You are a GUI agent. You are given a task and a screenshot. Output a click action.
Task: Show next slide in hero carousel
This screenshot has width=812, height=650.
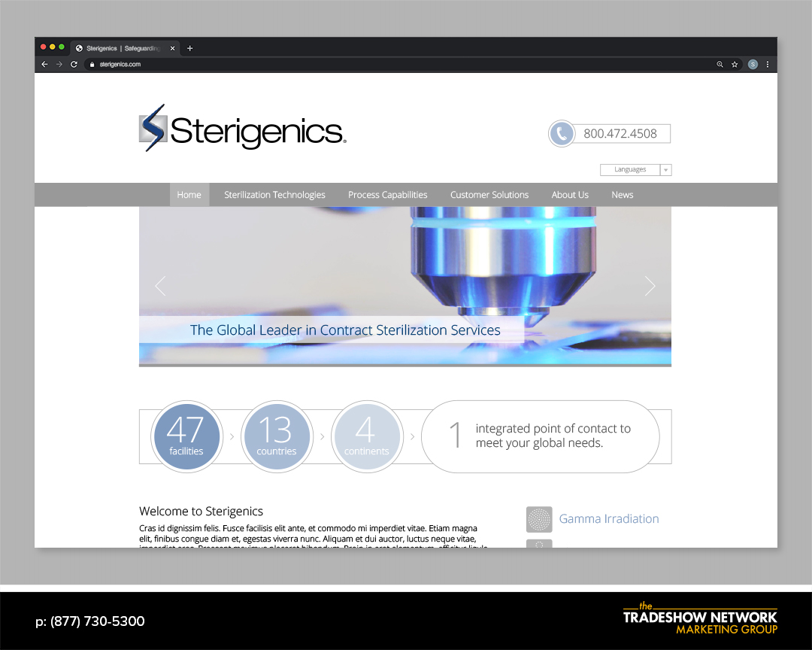650,286
